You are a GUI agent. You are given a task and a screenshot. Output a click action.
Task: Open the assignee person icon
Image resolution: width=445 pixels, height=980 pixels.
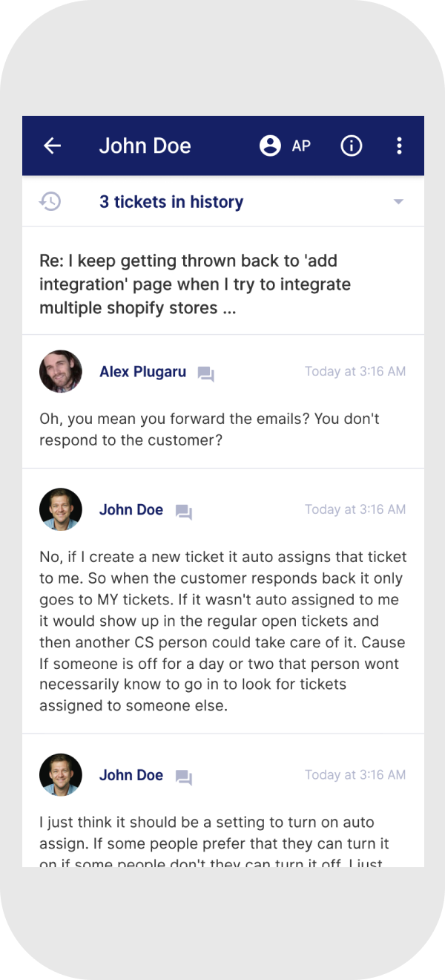click(270, 146)
